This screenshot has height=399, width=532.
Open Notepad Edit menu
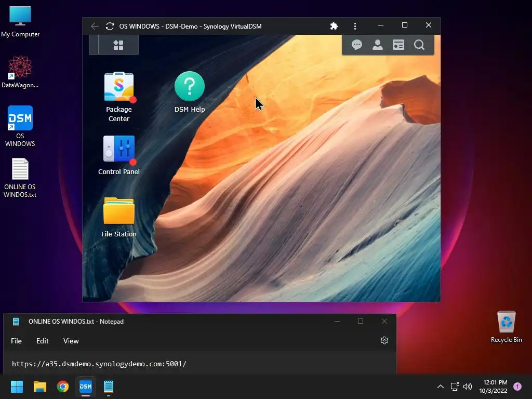(43, 341)
